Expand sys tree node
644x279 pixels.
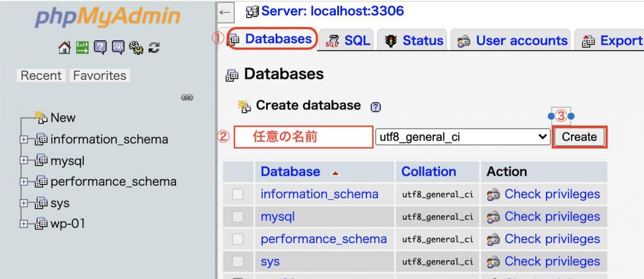pyautogui.click(x=24, y=203)
